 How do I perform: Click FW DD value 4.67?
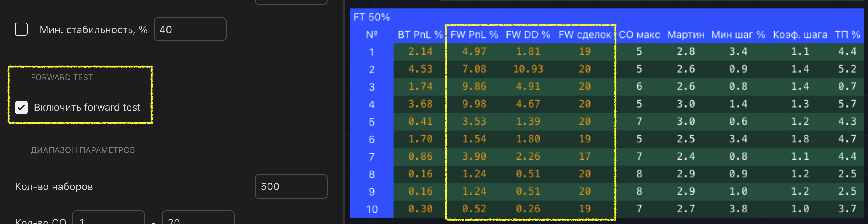[x=528, y=104]
